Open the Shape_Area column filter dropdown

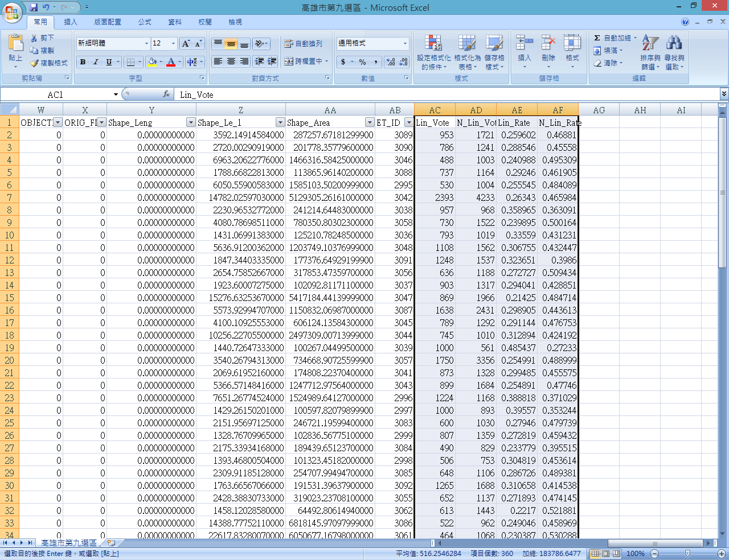pos(369,122)
